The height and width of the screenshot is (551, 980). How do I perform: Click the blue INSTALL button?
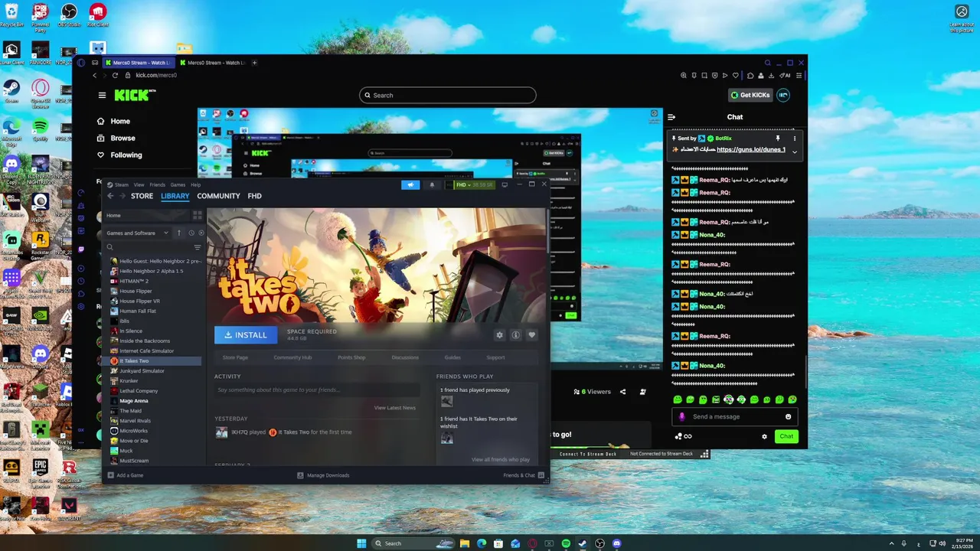(x=246, y=334)
